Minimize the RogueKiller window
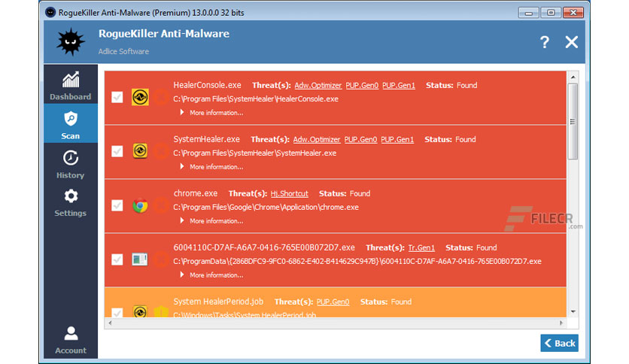Viewport: 629px width, 364px height. pyautogui.click(x=528, y=13)
